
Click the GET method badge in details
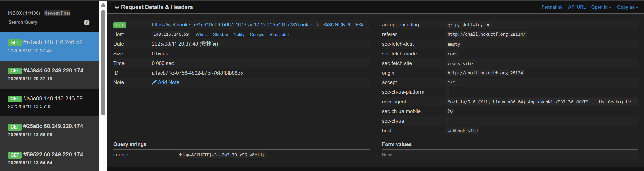click(x=119, y=25)
